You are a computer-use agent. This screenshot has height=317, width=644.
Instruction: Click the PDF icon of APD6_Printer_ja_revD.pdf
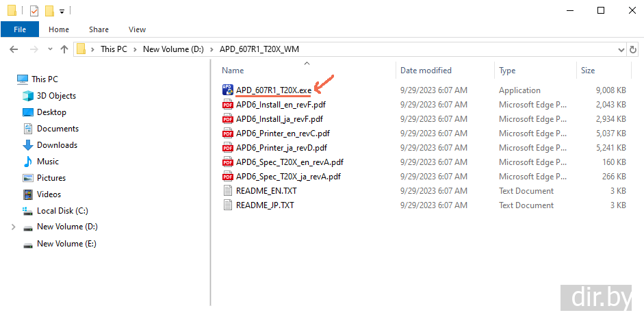[227, 148]
